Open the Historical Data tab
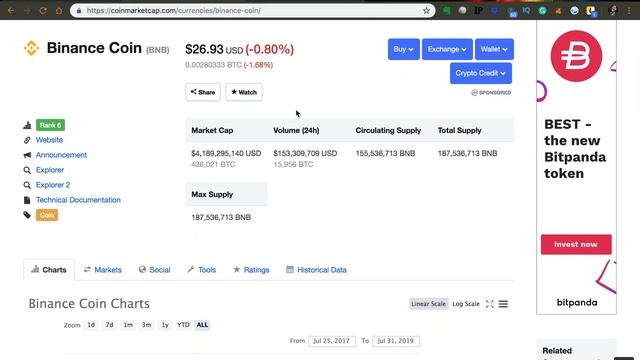This screenshot has width=640, height=360. pyautogui.click(x=316, y=270)
